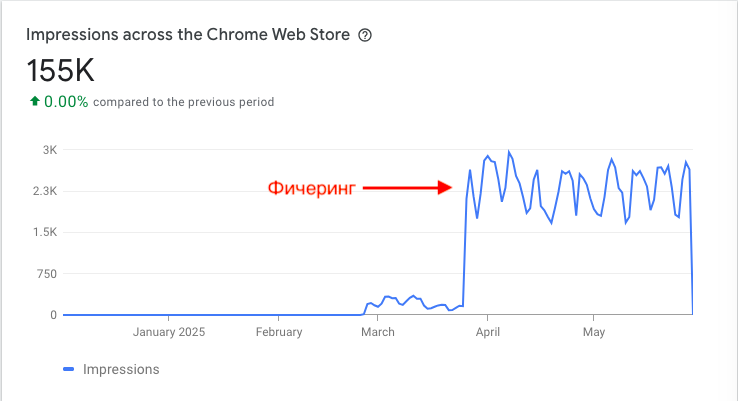This screenshot has height=401, width=738.
Task: Click the 3K y-axis label
Action: [x=49, y=150]
